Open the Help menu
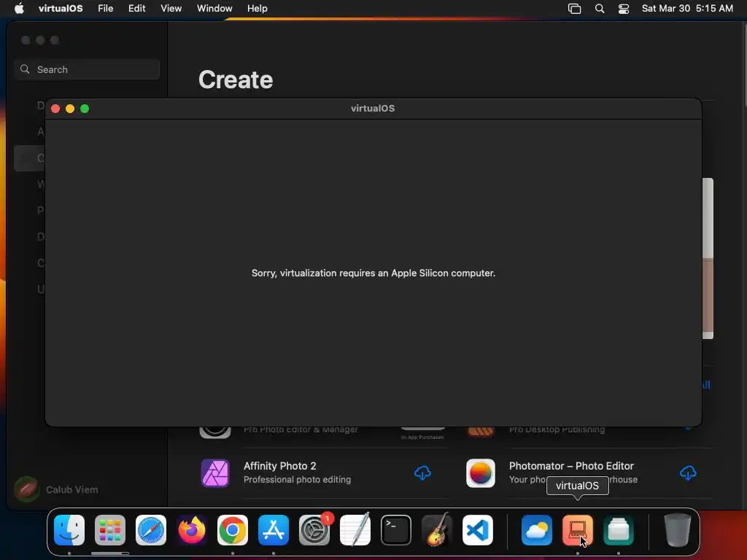This screenshot has width=747, height=560. pos(258,8)
